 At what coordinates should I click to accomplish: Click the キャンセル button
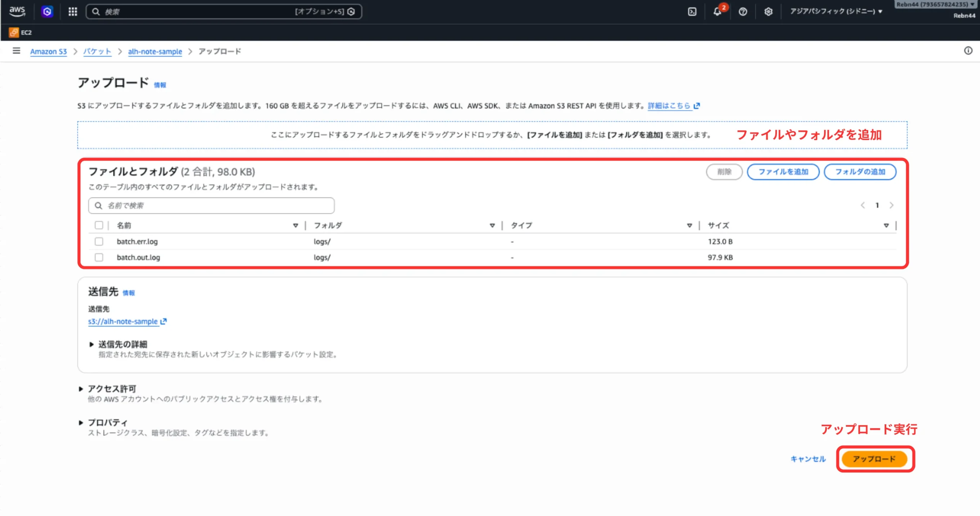pyautogui.click(x=808, y=459)
